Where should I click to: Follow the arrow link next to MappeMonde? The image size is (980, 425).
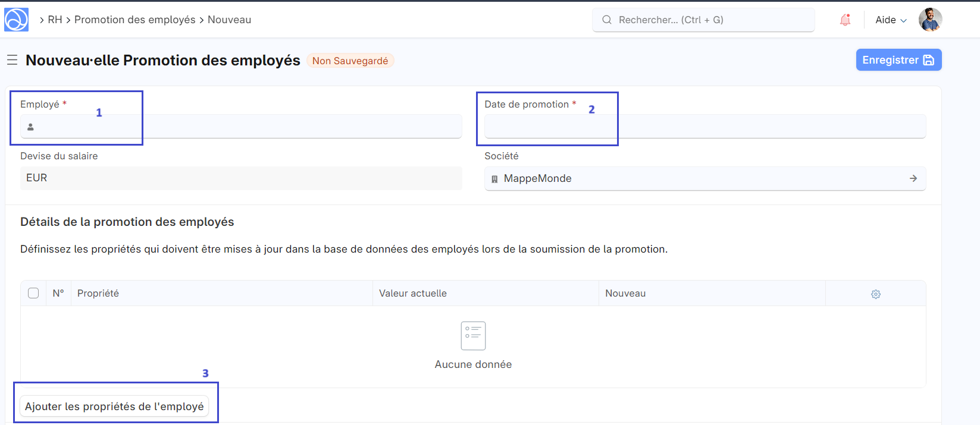coord(913,178)
